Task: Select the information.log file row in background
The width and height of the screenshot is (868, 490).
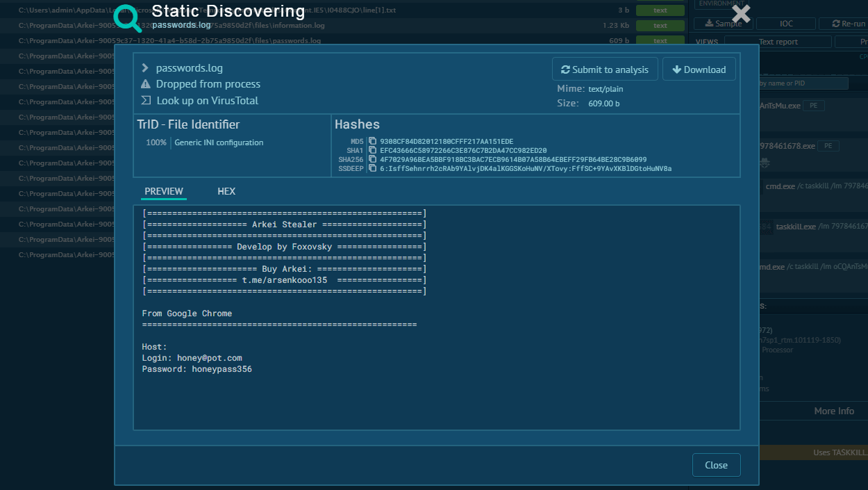Action: coord(345,26)
